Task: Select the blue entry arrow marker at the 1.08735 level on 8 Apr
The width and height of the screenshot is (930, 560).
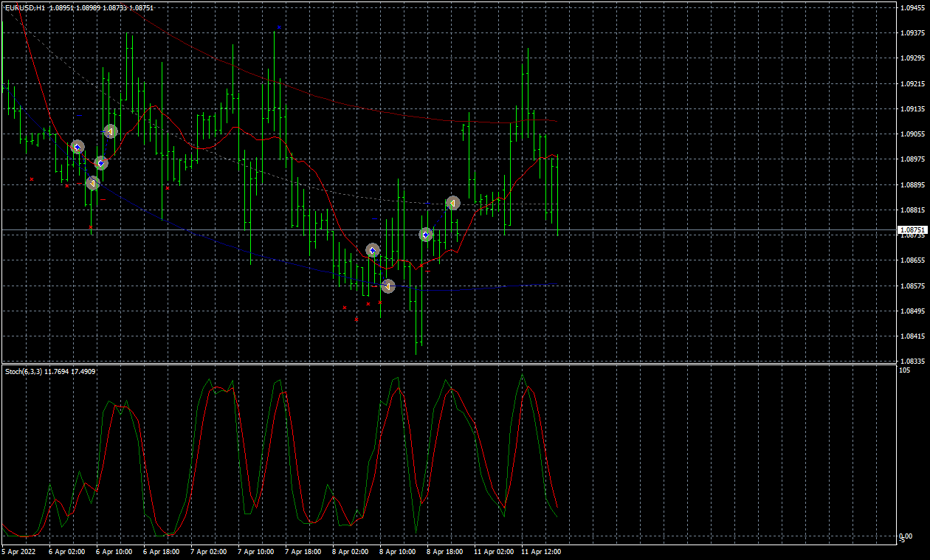Action: pos(426,235)
